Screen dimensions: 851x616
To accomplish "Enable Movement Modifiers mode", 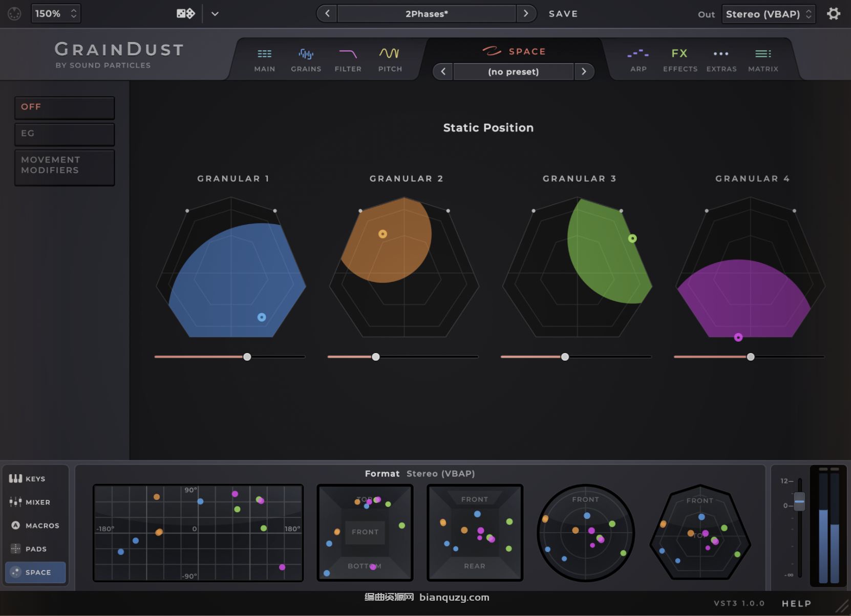I will pyautogui.click(x=65, y=166).
